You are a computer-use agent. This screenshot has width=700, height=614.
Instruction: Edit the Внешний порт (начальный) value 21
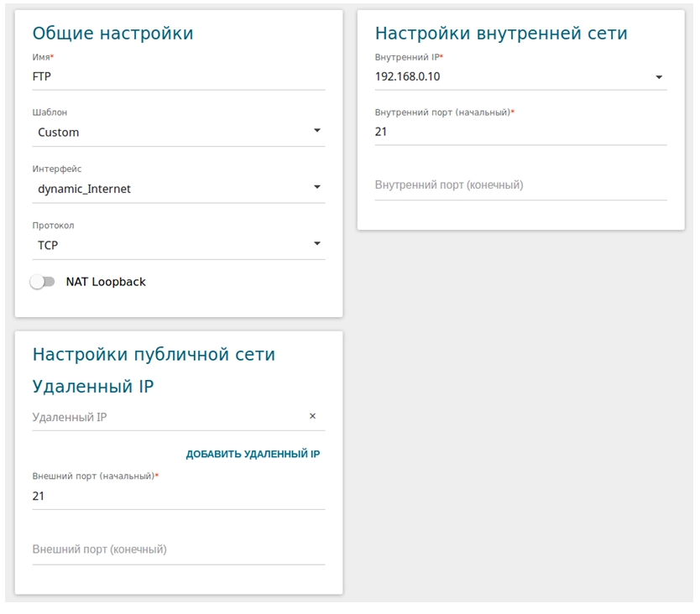(178, 497)
